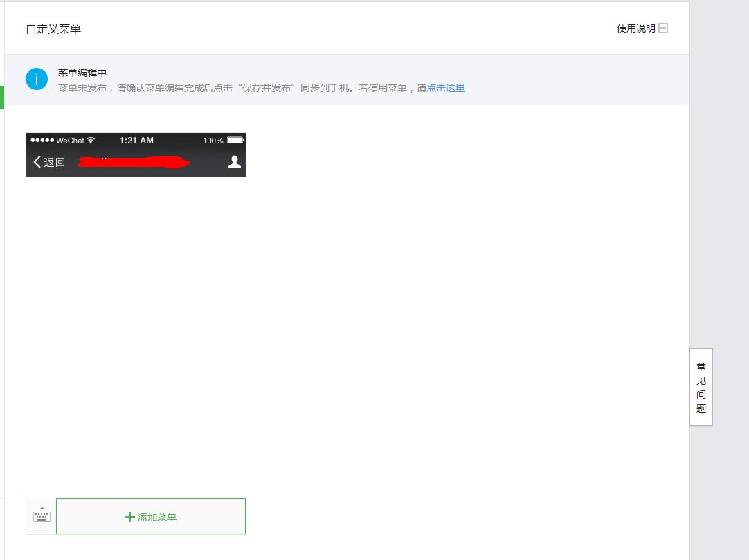This screenshot has height=560, width=749.
Task: Tap the contact person icon in the phone preview
Action: (234, 161)
